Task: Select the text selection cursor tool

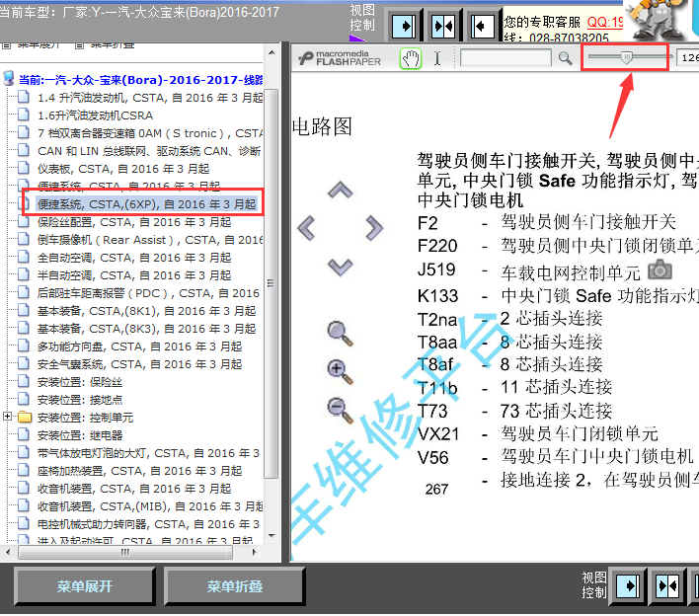Action: pyautogui.click(x=437, y=58)
